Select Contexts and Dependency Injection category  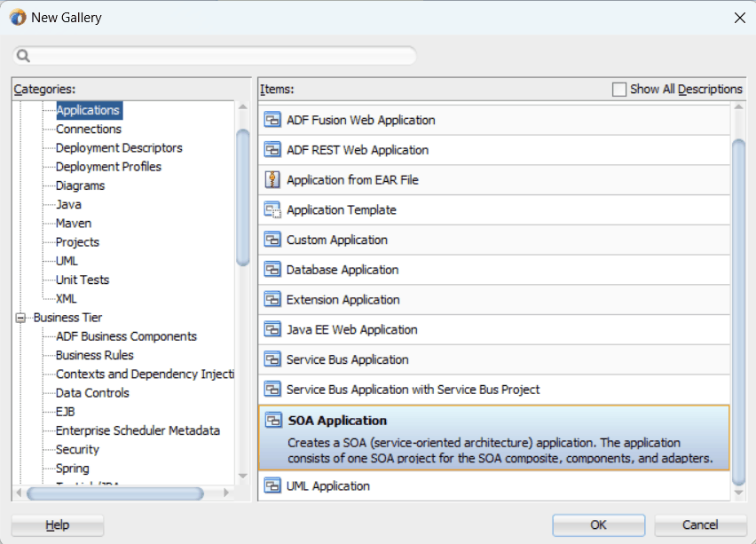(x=145, y=374)
